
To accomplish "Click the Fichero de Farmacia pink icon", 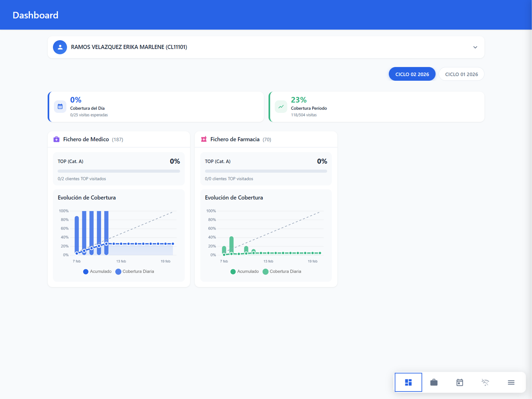I will tap(204, 139).
